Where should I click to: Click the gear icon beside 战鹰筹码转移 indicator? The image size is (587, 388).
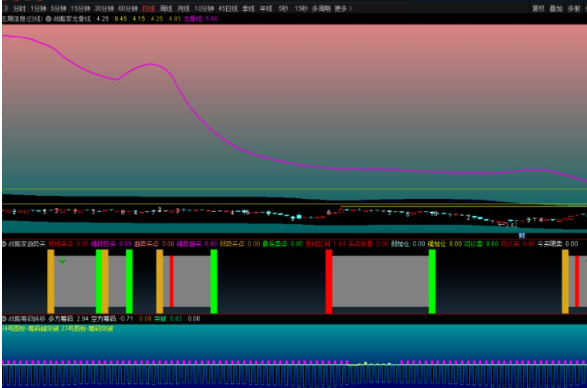click(4, 319)
